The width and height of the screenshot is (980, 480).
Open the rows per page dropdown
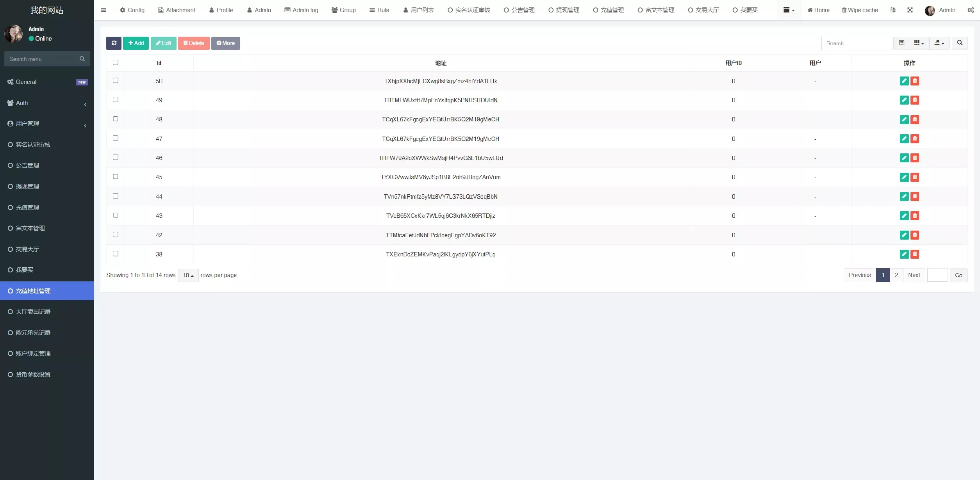(188, 276)
